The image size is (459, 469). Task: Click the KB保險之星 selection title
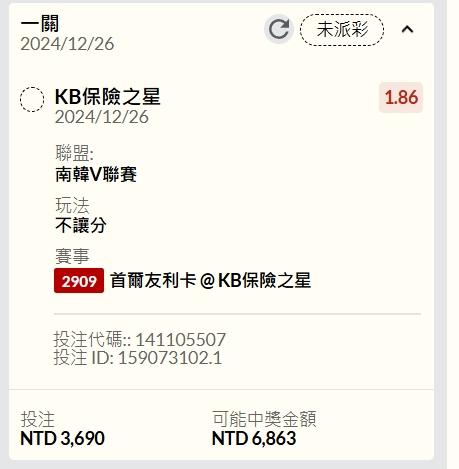pos(108,97)
